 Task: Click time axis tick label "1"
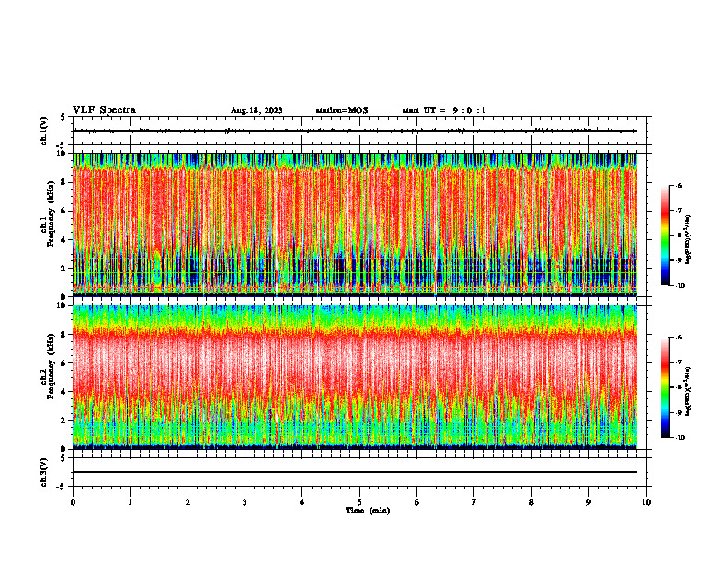130,502
